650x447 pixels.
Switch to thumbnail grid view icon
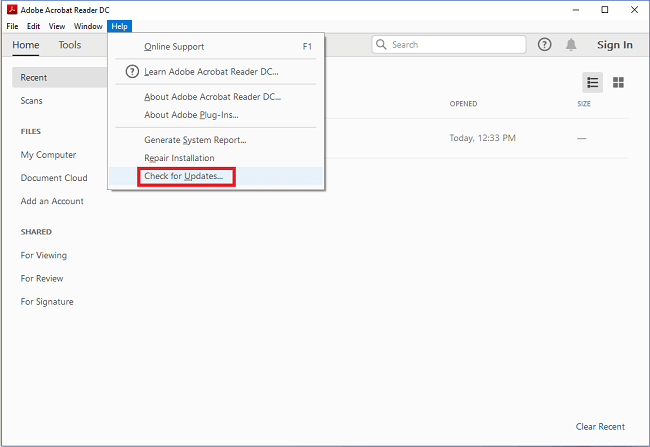tap(618, 83)
